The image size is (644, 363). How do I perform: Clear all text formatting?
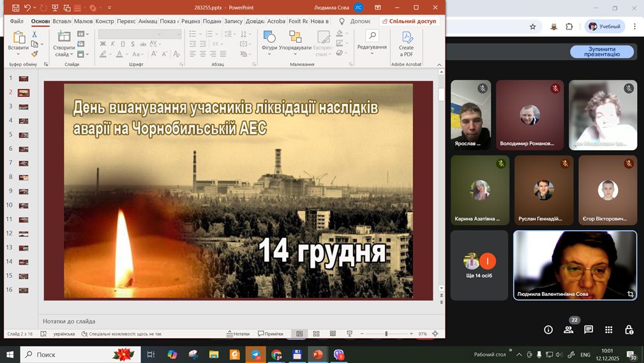(x=177, y=54)
